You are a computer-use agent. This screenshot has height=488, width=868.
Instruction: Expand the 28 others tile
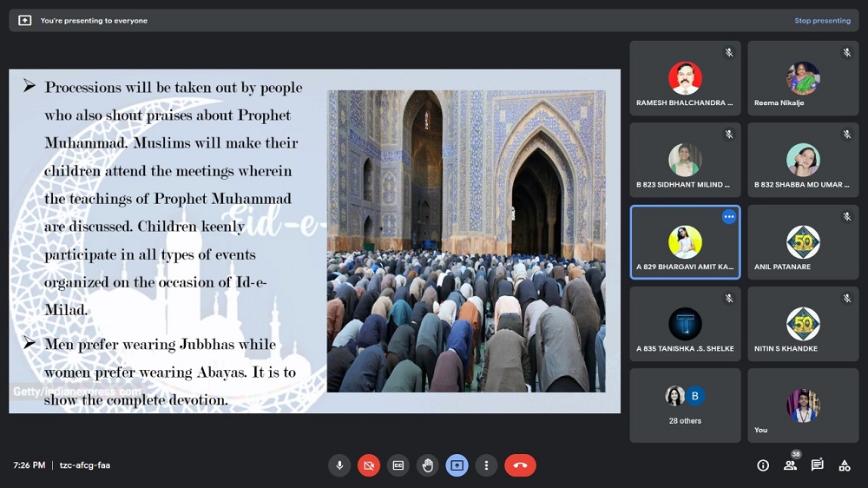pos(685,405)
